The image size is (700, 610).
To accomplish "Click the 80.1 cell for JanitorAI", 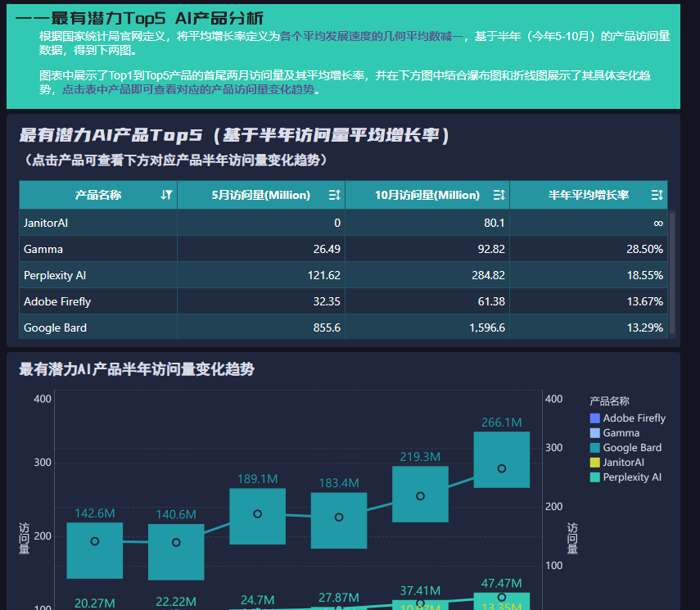I will pyautogui.click(x=427, y=223).
